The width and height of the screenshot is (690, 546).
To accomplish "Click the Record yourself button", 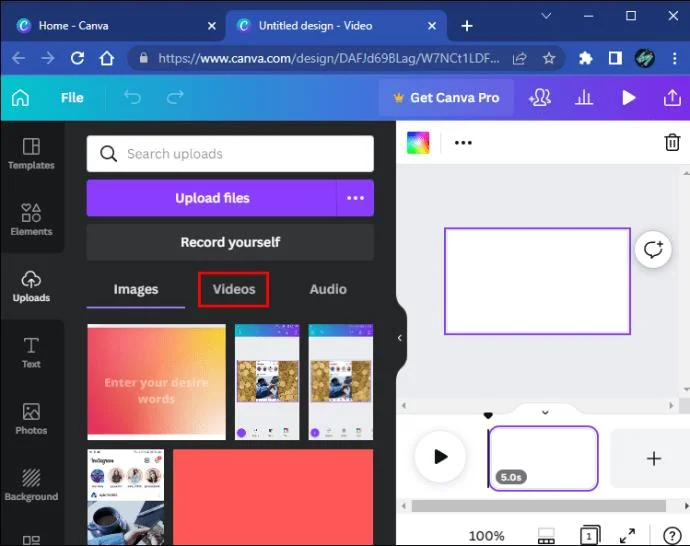I will (230, 242).
